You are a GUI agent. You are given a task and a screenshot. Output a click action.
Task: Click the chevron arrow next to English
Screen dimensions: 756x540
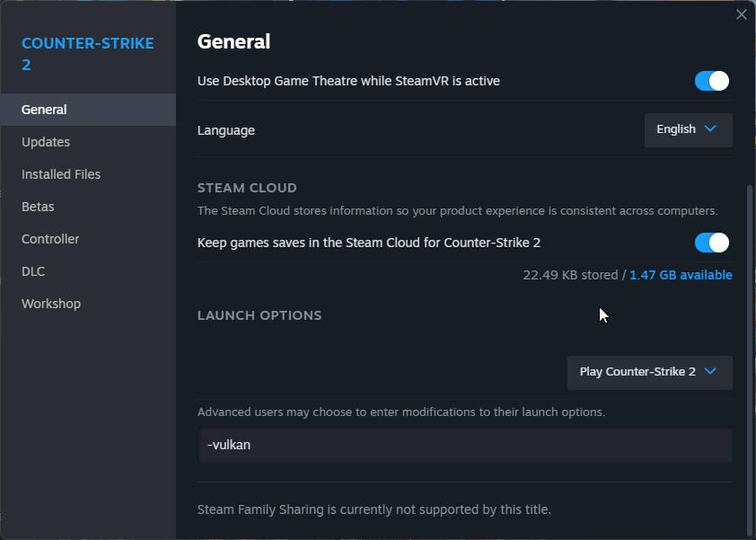[711, 128]
